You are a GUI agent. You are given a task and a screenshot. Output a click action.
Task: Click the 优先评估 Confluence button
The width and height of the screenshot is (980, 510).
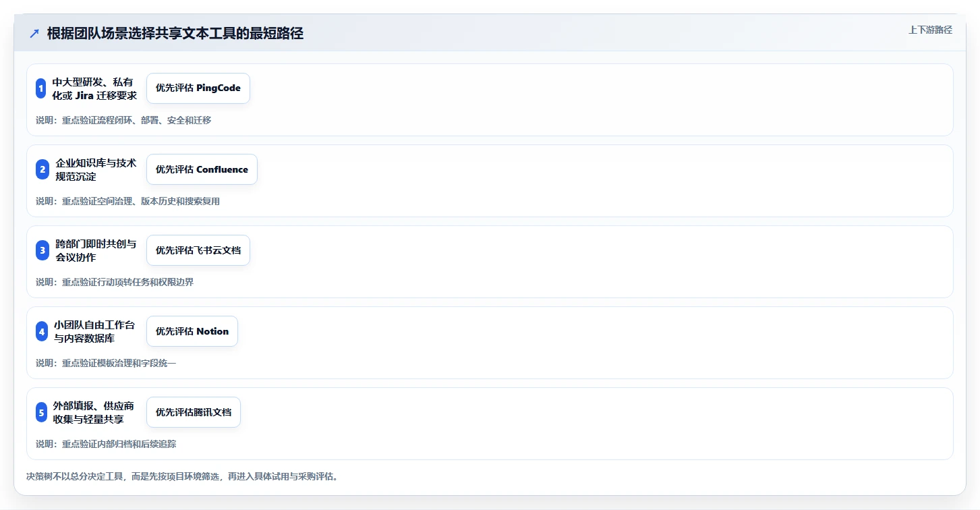tap(202, 169)
